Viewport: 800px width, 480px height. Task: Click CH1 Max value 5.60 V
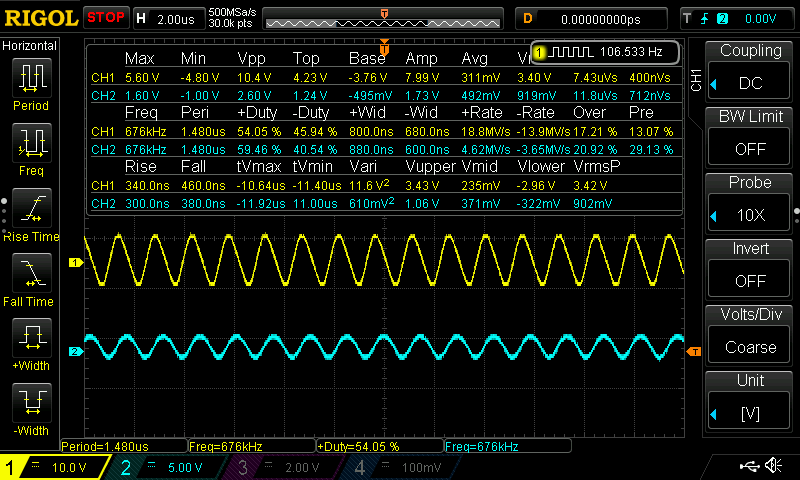point(142,78)
